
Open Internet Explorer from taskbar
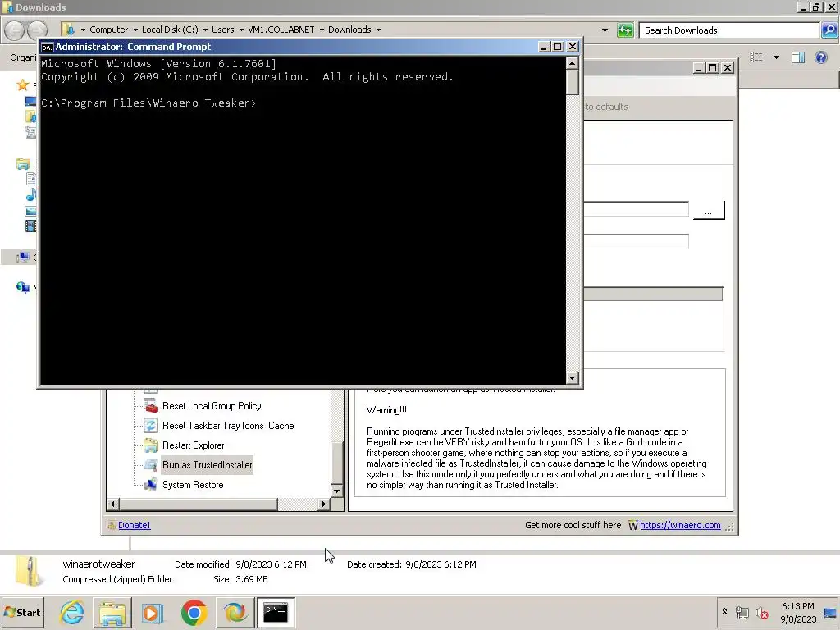pyautogui.click(x=72, y=612)
